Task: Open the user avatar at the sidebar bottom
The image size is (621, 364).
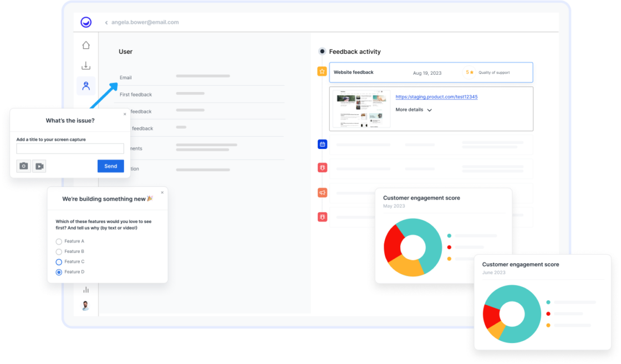Action: point(86,305)
